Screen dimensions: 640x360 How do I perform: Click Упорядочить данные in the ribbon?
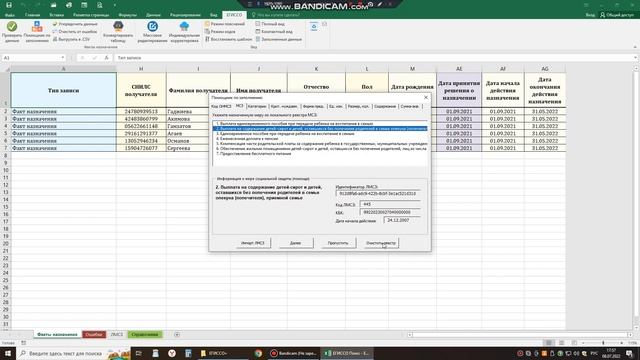[75, 24]
